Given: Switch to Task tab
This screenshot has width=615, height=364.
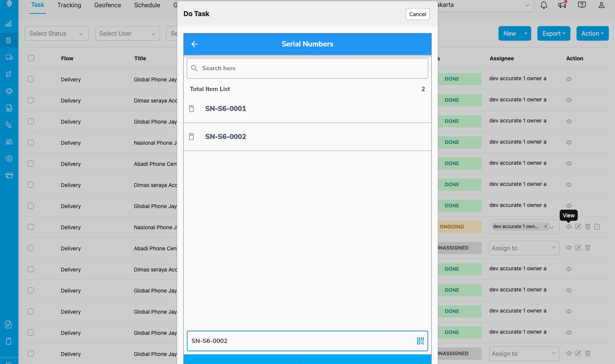Looking at the screenshot, I should (x=38, y=5).
